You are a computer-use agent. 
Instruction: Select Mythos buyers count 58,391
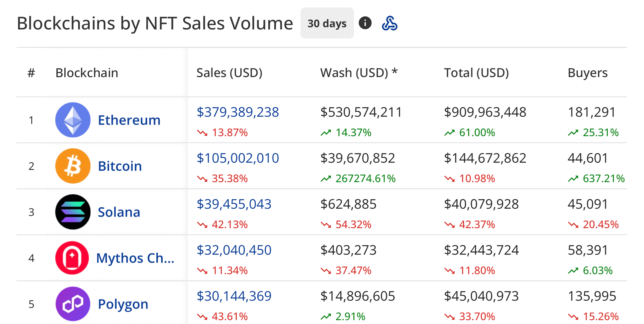coord(588,250)
